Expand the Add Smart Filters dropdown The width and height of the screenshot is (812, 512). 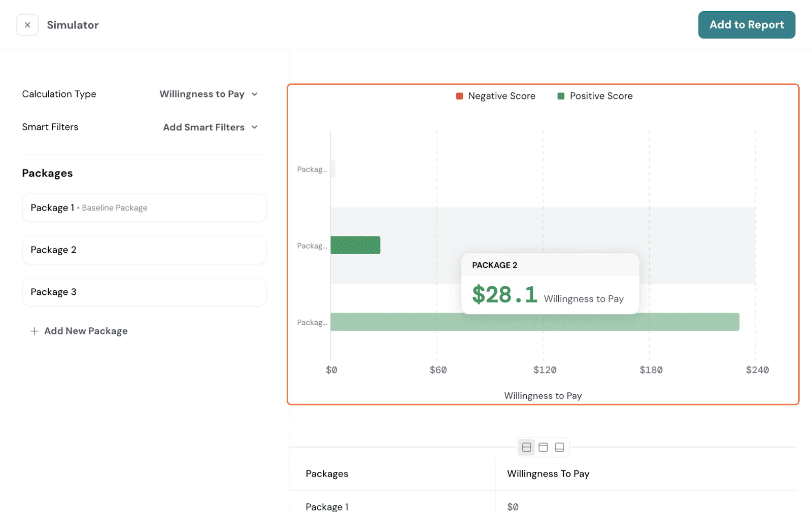pos(204,127)
